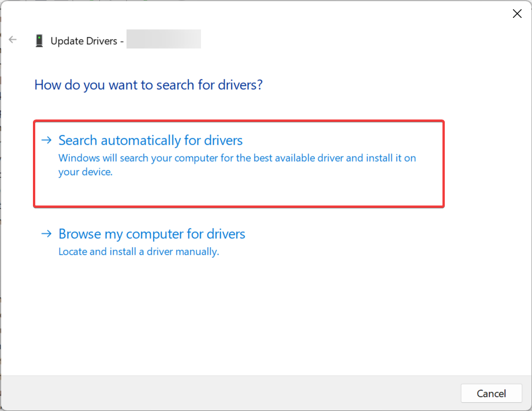Select Browse my computer for drivers
This screenshot has width=532, height=411.
tap(151, 234)
